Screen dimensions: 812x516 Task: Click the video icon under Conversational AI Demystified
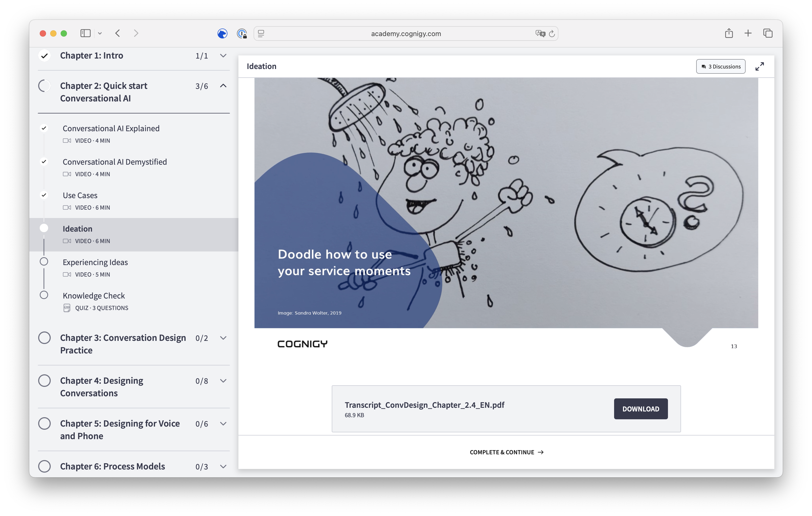(x=67, y=174)
